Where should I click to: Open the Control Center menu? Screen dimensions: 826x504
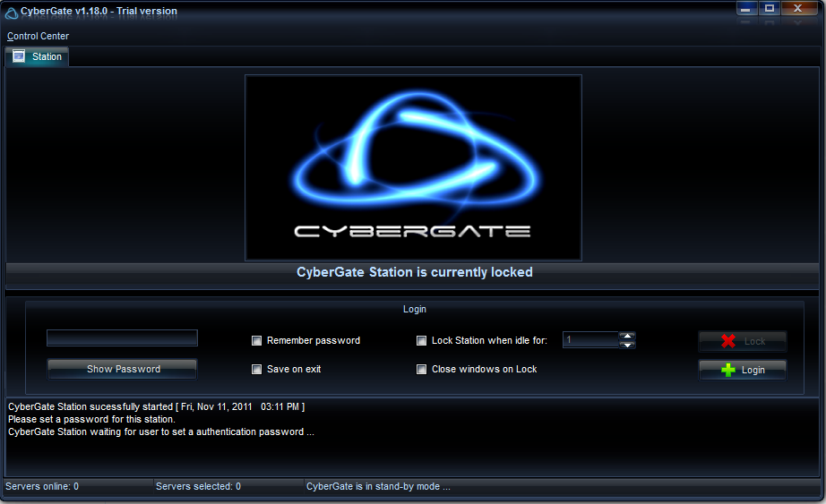point(38,36)
